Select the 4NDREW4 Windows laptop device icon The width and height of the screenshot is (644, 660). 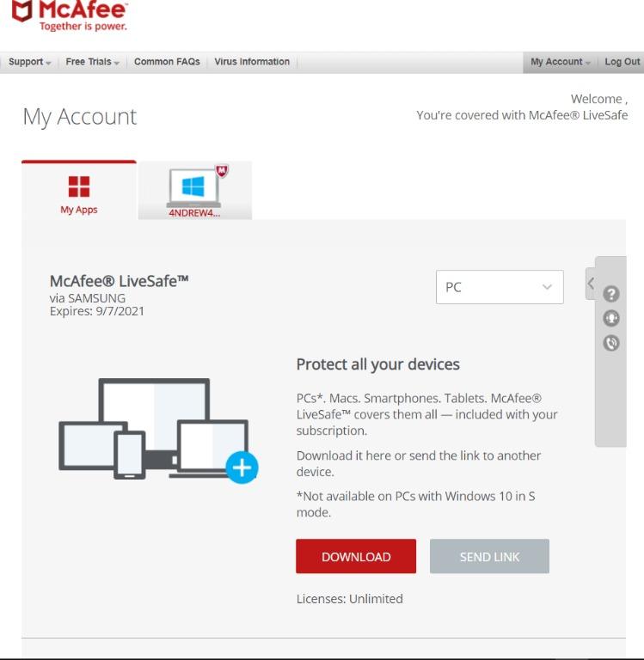[x=195, y=190]
